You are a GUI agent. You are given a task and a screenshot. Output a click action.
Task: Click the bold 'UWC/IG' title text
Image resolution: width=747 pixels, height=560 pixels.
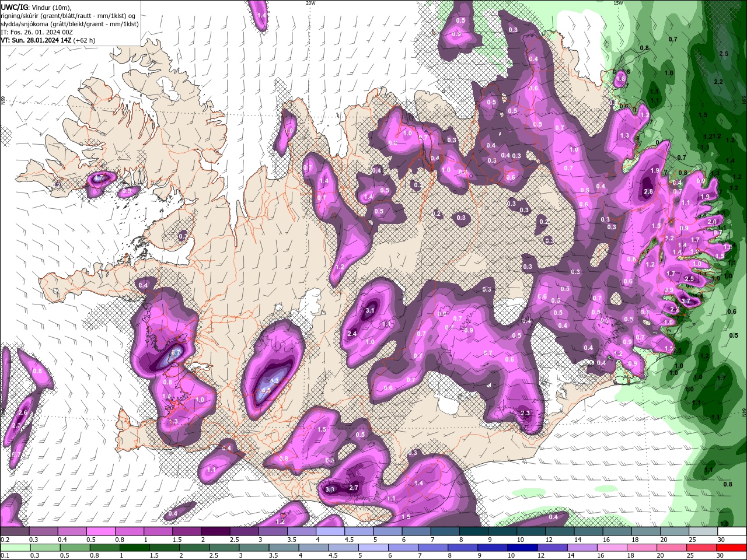14,7
